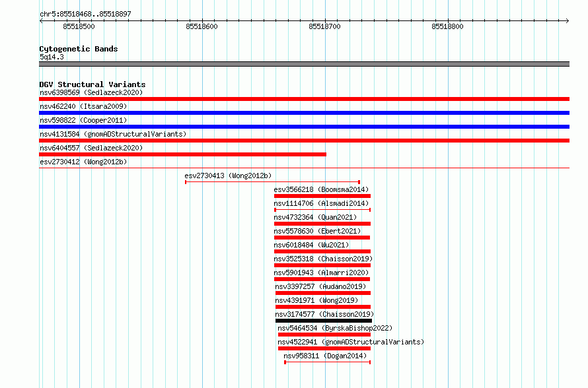Click red bar under nsv4732364
The width and height of the screenshot is (588, 388).
point(322,224)
